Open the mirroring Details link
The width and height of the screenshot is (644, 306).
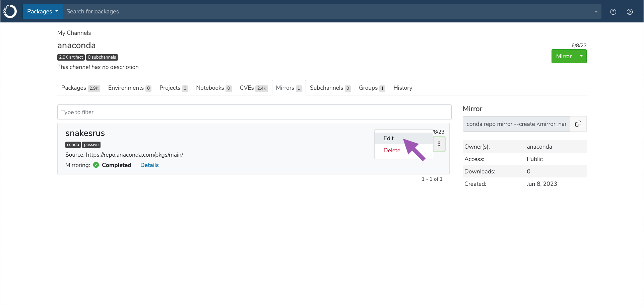(x=149, y=165)
